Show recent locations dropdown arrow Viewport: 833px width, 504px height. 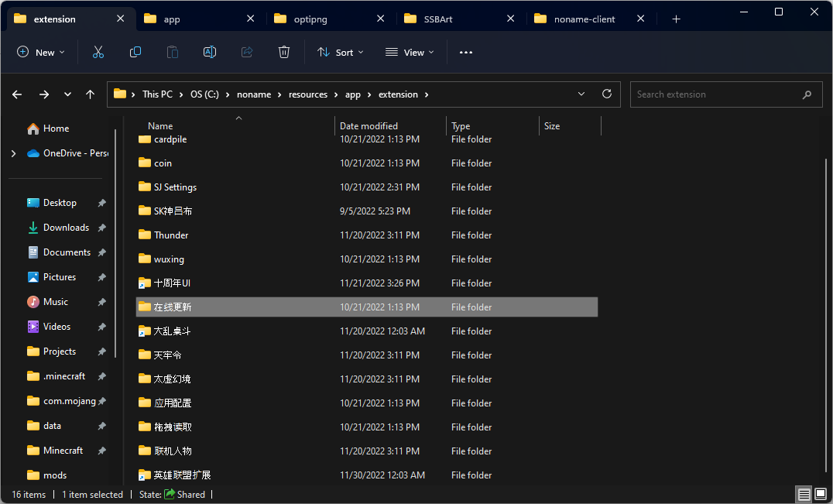(x=67, y=94)
